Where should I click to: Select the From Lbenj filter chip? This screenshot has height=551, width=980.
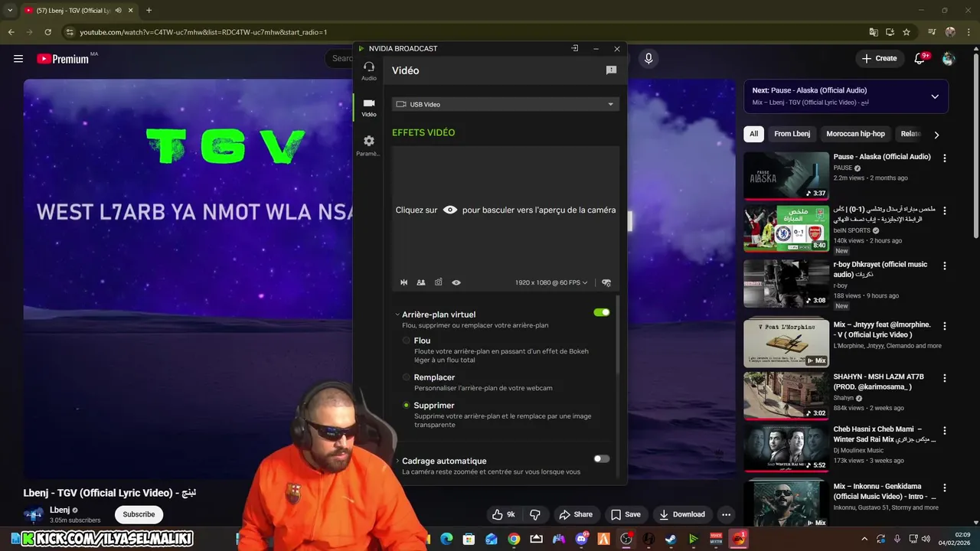click(792, 134)
